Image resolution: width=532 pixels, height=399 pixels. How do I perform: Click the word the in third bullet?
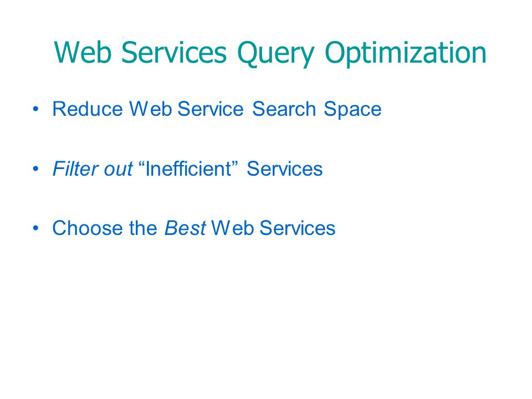(x=143, y=228)
